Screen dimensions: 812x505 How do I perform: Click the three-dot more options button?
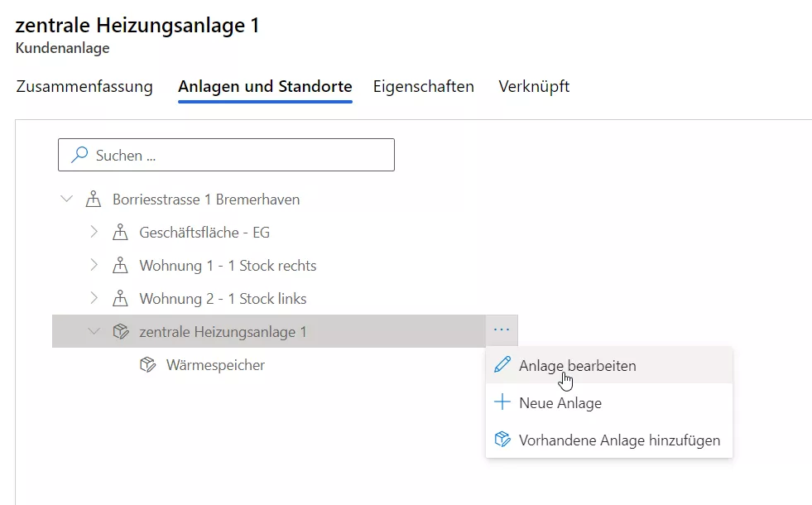coord(502,330)
